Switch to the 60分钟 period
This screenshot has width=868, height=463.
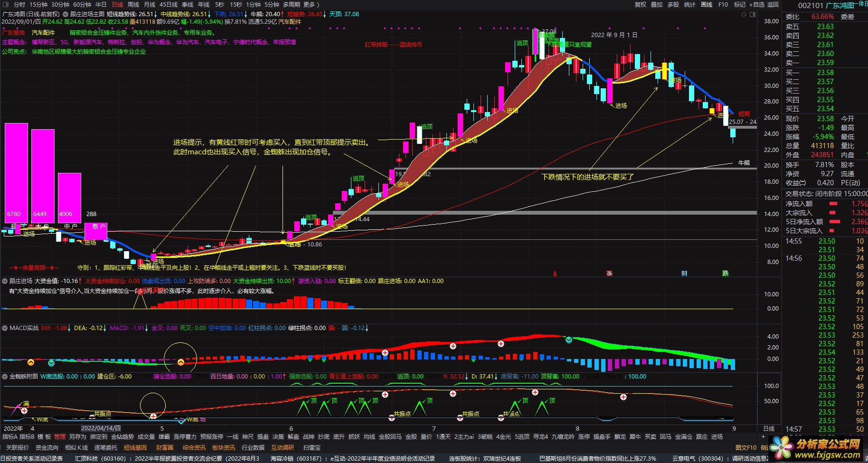point(82,4)
